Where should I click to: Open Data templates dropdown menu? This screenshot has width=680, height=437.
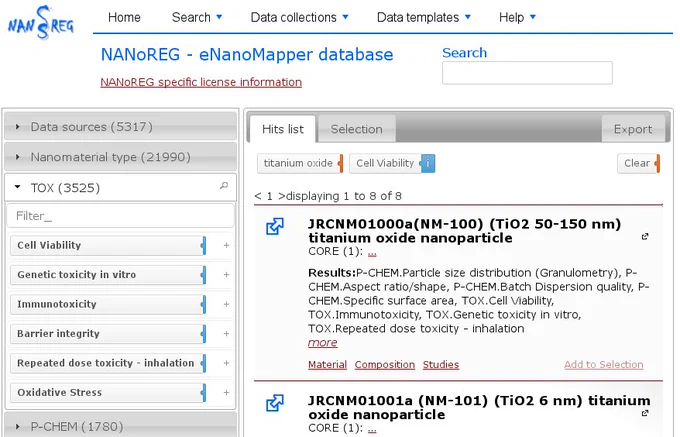424,17
